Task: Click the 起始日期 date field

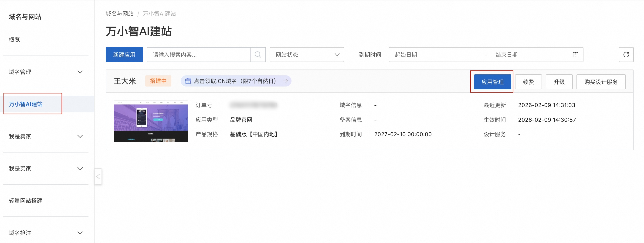Action: [406, 55]
